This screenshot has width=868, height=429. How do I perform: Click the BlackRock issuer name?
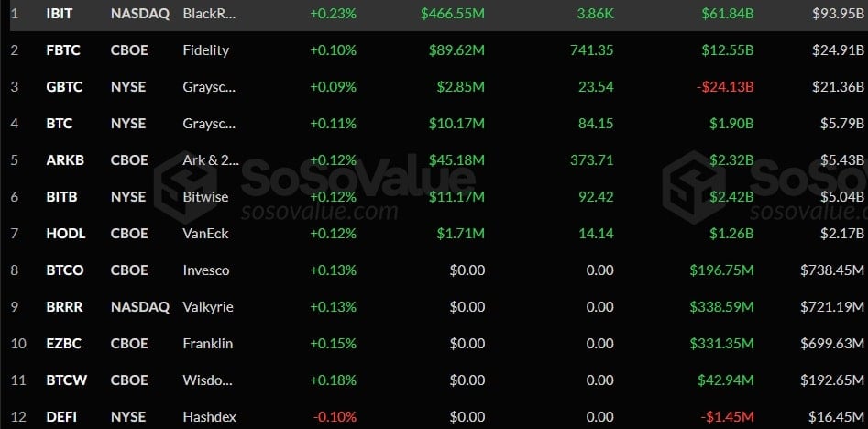pyautogui.click(x=210, y=14)
